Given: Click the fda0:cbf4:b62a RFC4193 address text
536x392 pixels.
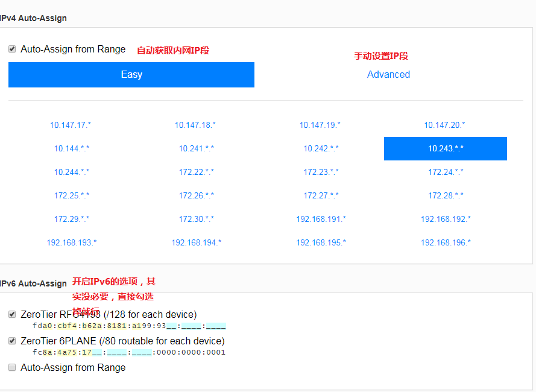Looking at the screenshot, I should tap(129, 326).
